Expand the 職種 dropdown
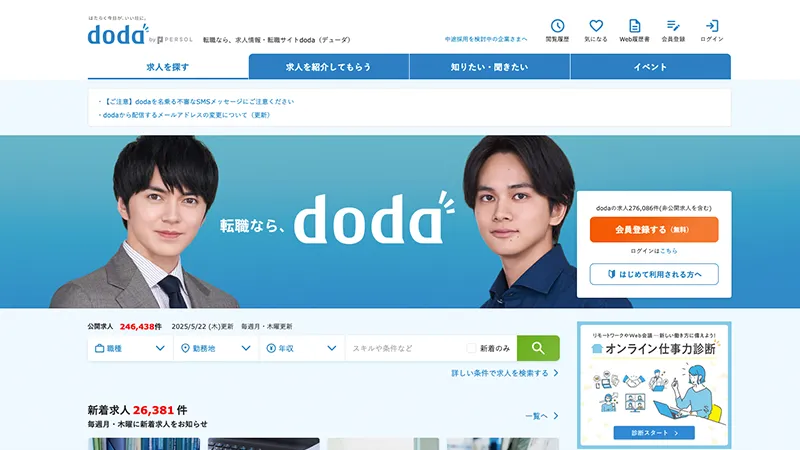 coord(130,348)
